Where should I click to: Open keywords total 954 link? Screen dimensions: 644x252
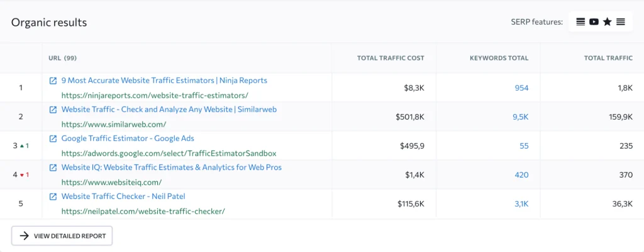521,88
